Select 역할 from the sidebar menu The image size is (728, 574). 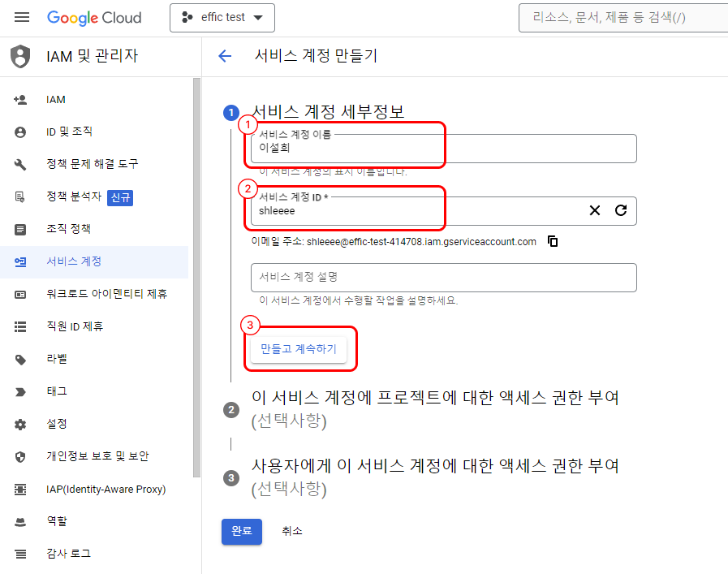[x=57, y=521]
